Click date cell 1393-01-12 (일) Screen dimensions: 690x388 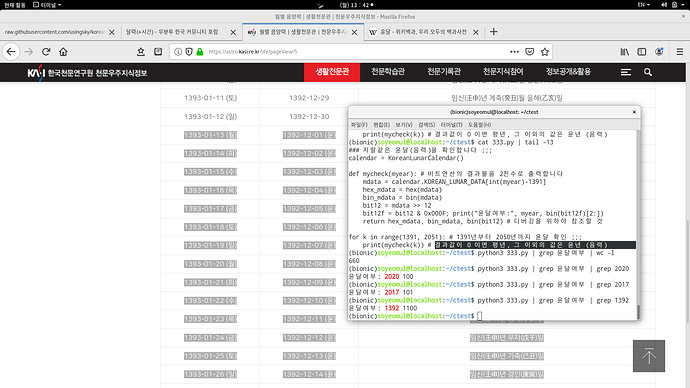coord(210,117)
